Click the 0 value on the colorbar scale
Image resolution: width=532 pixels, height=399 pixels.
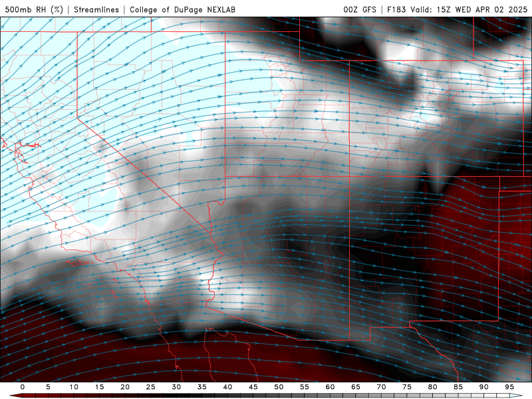pos(23,387)
